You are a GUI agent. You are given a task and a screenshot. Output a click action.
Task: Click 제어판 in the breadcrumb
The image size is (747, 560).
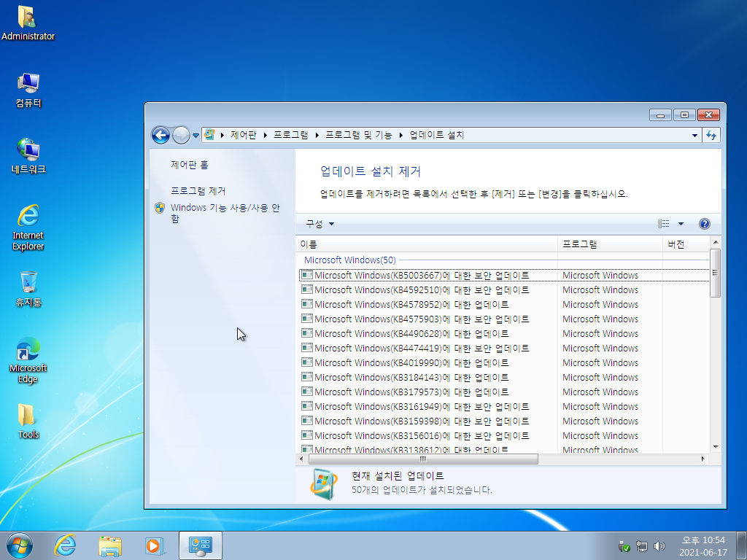tap(244, 135)
